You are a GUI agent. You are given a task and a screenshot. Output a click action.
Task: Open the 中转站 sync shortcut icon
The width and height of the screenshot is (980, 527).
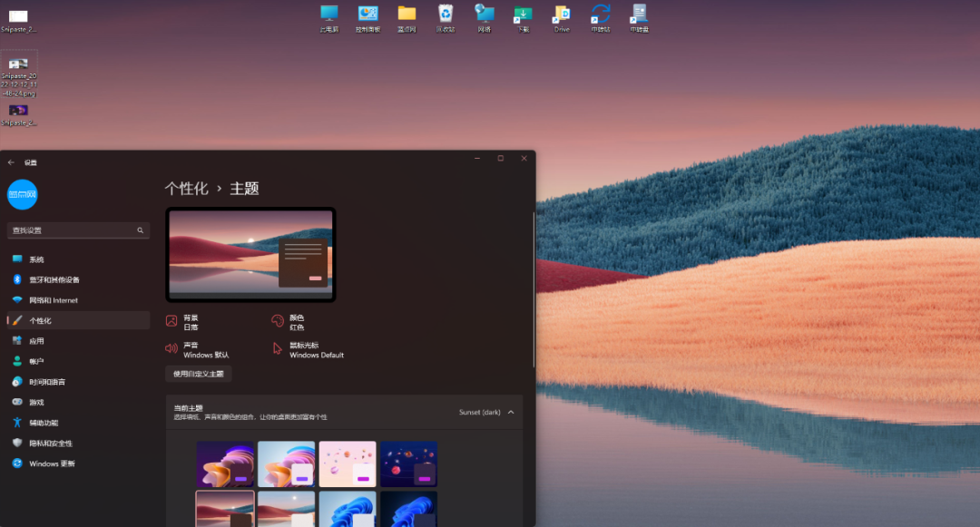[601, 19]
